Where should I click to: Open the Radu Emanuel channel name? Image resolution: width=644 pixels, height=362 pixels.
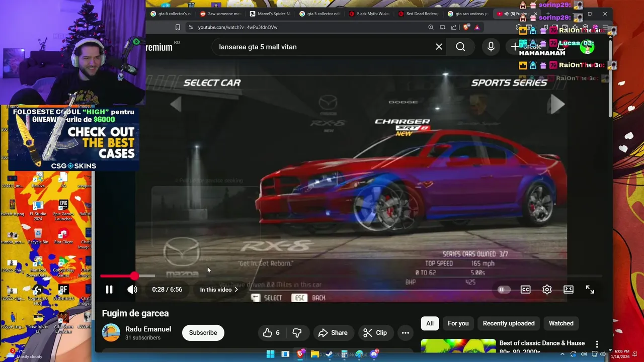[148, 329]
